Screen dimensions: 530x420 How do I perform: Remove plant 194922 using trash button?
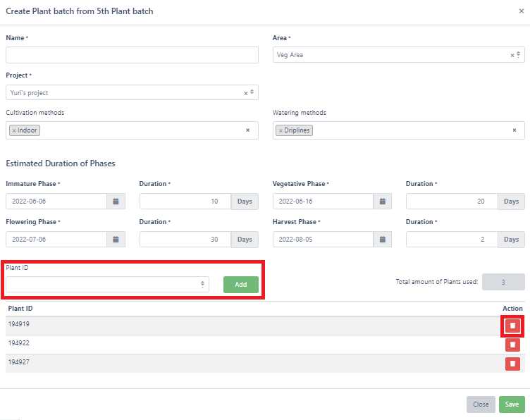tap(512, 345)
